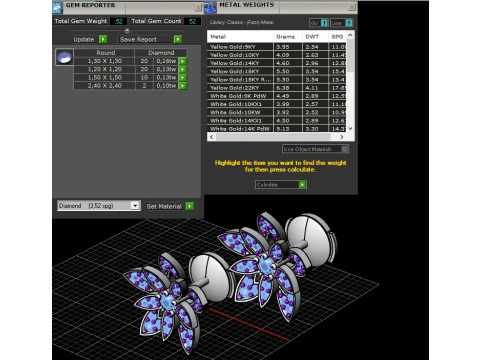Close the Gem Reporter panel
The height and width of the screenshot is (360, 480).
point(198,7)
